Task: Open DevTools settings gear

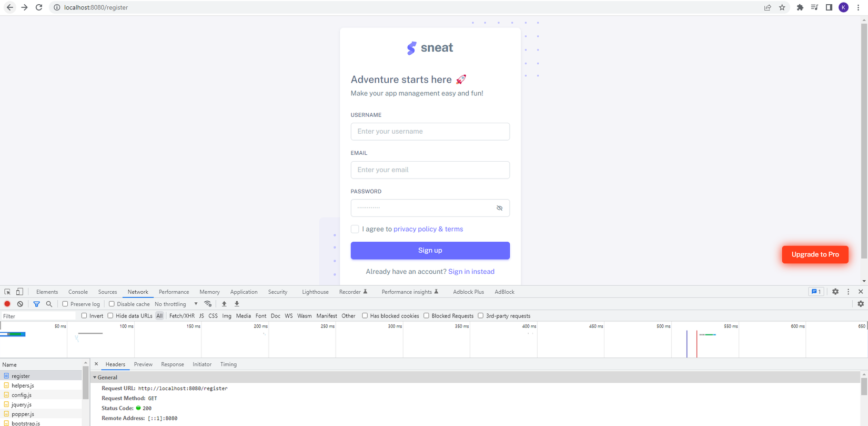Action: pos(835,292)
